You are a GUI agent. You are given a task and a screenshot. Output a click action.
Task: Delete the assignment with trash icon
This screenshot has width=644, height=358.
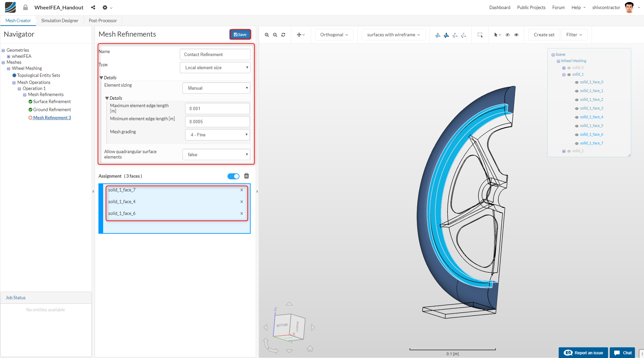(247, 176)
